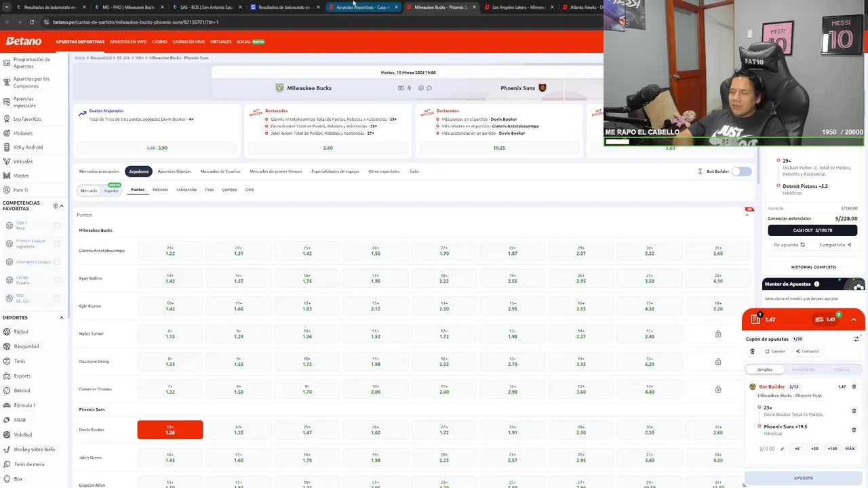Select the Voleibol sport icon
This screenshot has width=868, height=488.
pyautogui.click(x=7, y=434)
